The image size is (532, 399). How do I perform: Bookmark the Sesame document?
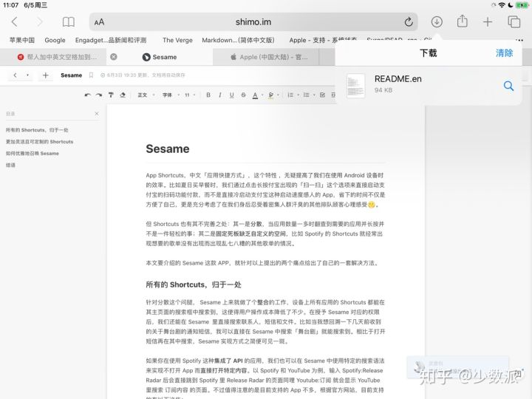pyautogui.click(x=91, y=75)
